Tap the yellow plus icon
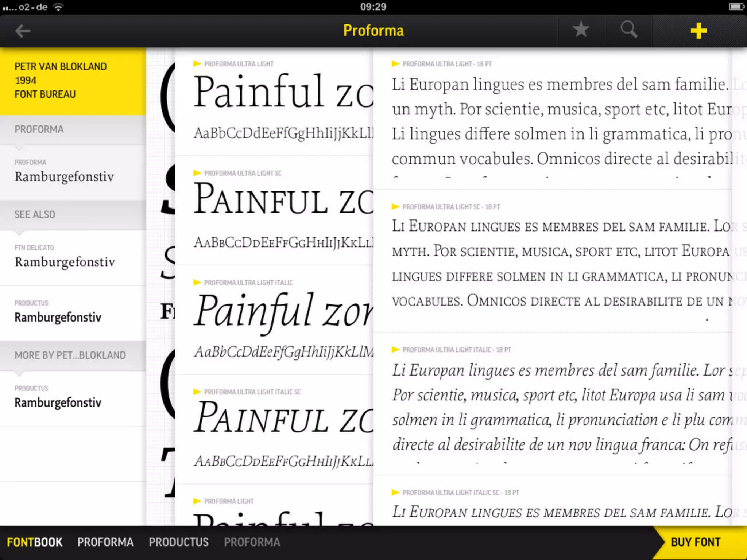 coord(698,31)
